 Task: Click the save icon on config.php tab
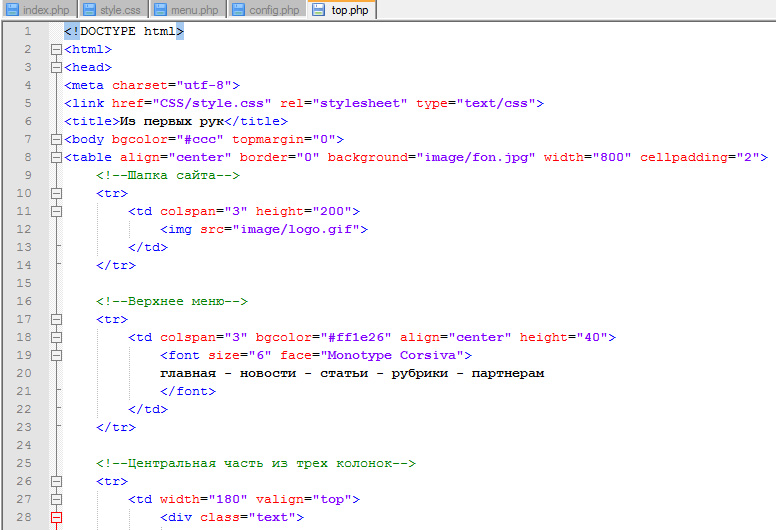click(x=239, y=10)
